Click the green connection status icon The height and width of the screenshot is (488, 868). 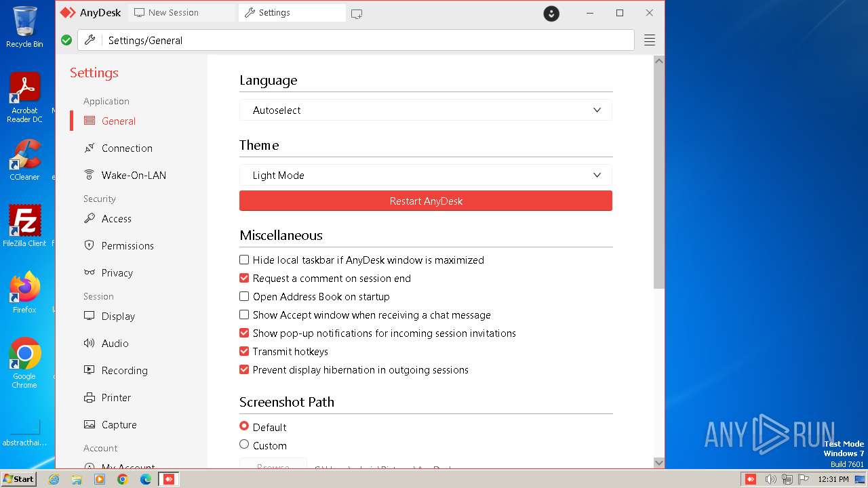[x=66, y=40]
